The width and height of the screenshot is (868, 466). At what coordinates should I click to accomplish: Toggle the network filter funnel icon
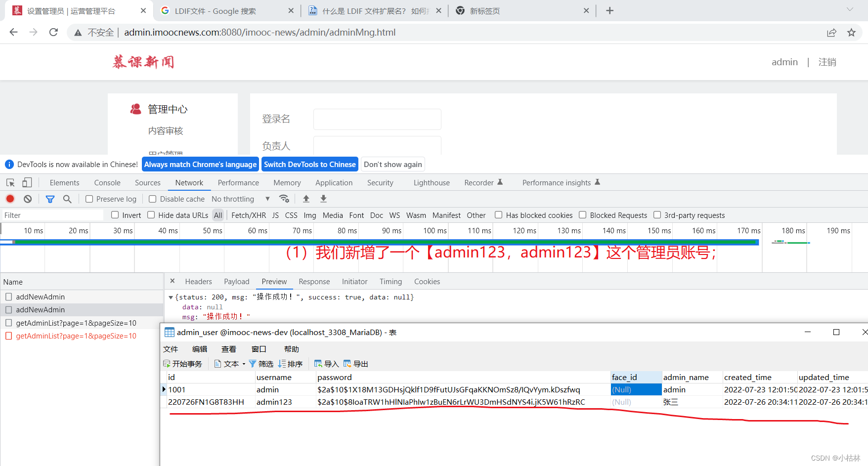pyautogui.click(x=50, y=199)
